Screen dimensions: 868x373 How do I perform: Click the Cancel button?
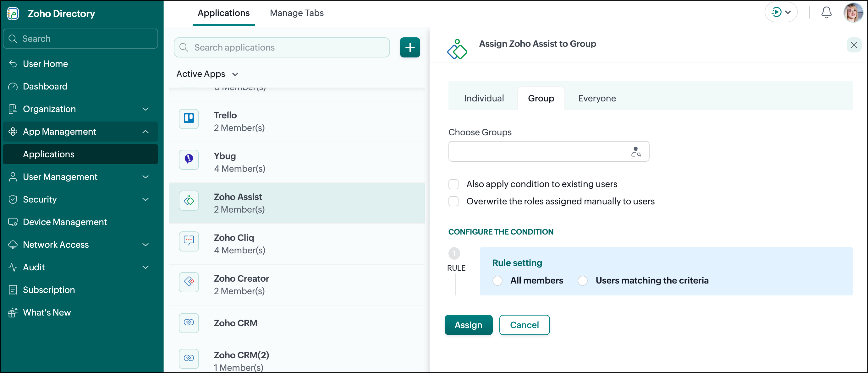524,325
